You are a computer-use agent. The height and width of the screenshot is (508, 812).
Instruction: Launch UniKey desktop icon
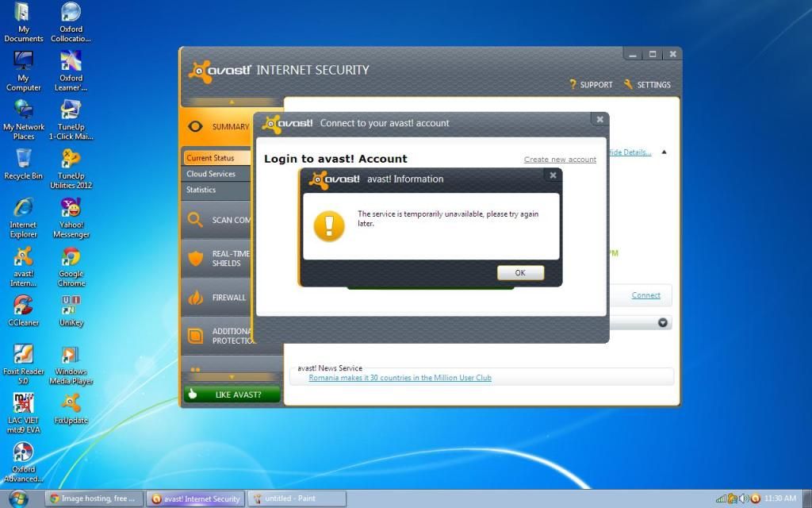coord(71,311)
